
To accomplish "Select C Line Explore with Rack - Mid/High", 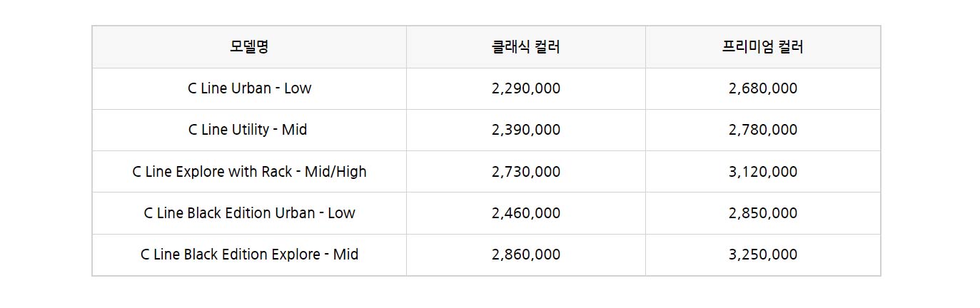I will click(249, 172).
